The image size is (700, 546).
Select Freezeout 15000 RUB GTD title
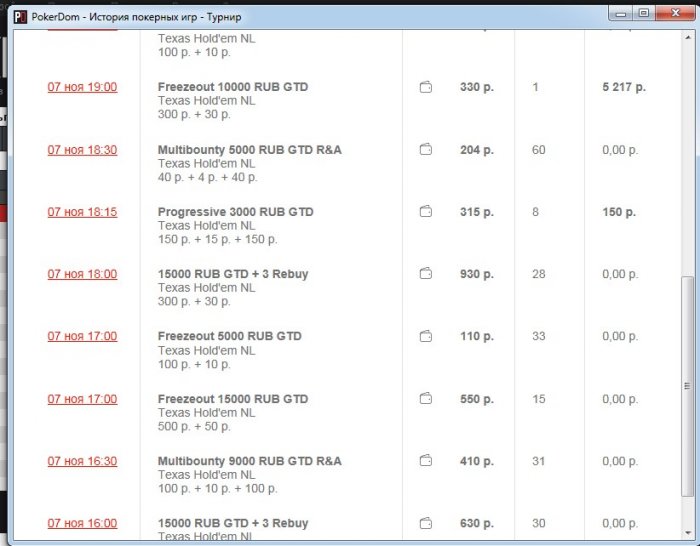point(233,399)
